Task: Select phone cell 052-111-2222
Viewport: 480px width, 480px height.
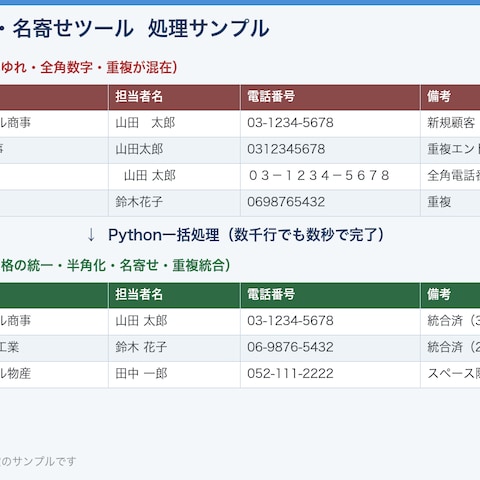Action: click(x=330, y=374)
